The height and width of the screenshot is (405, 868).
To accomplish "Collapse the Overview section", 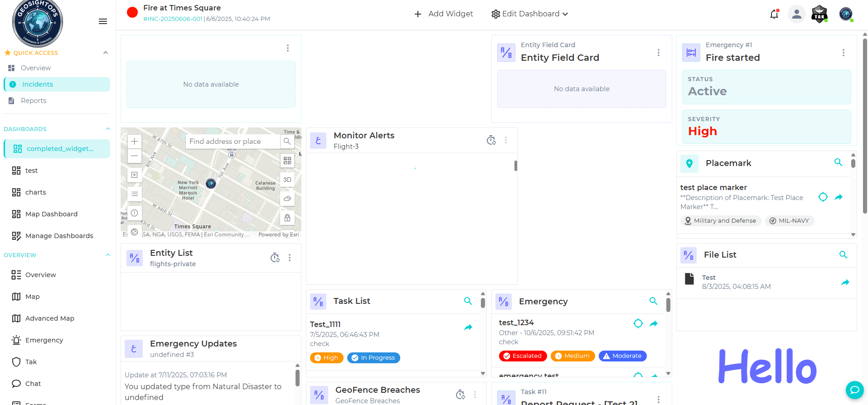I will (108, 255).
